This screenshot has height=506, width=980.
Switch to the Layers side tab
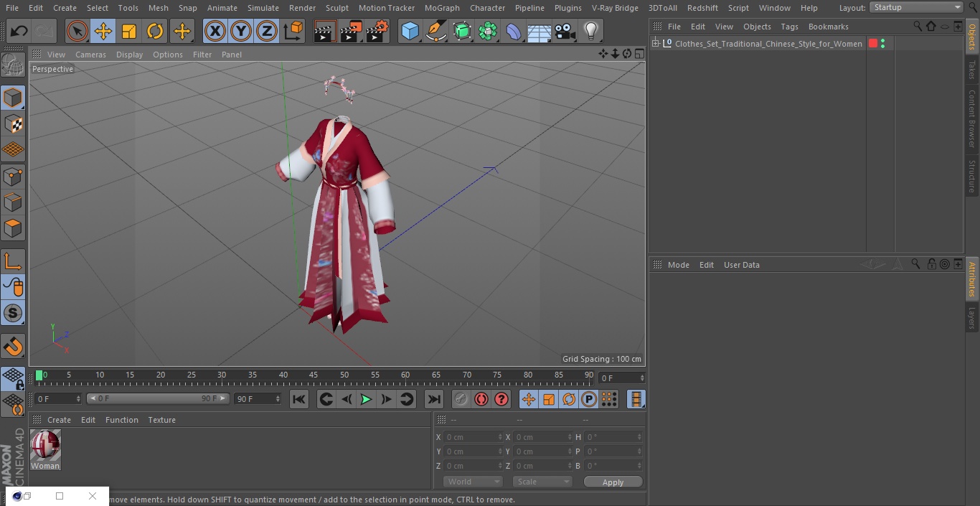click(x=972, y=317)
